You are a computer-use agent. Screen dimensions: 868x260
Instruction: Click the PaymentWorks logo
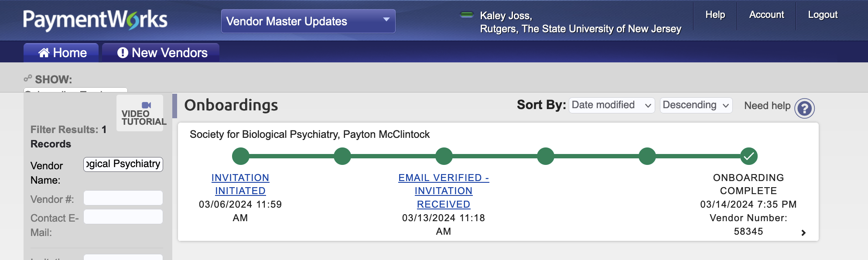click(x=95, y=20)
